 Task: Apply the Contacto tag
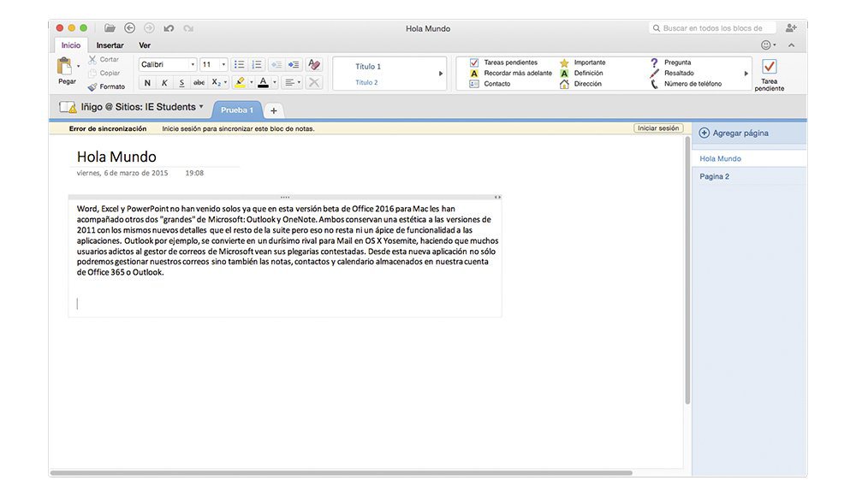tap(490, 84)
